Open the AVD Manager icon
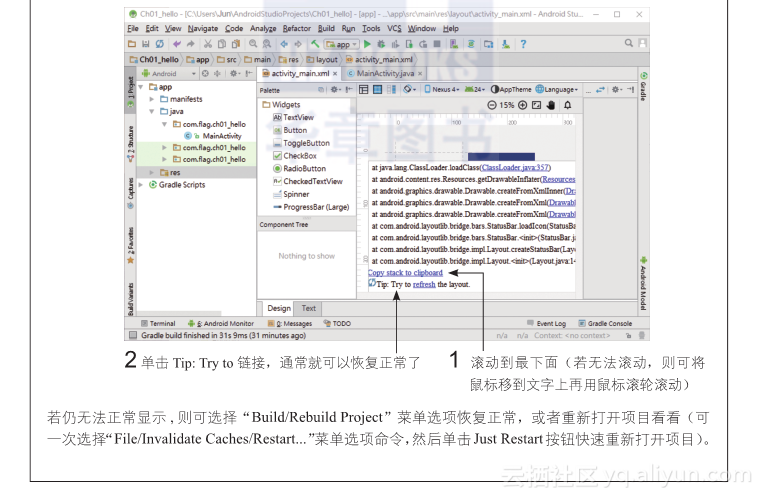This screenshot has width=763, height=499. 454,44
